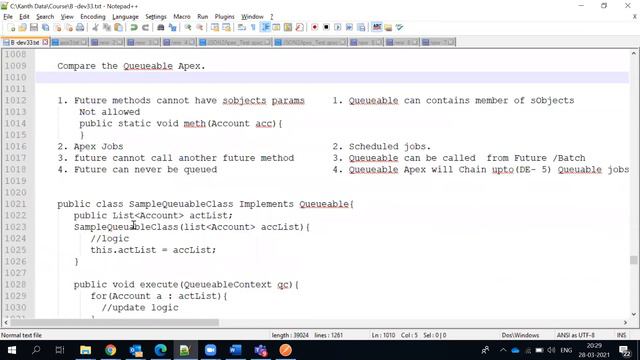
Task: Click Run macro multiple times icon
Action: click(349, 27)
